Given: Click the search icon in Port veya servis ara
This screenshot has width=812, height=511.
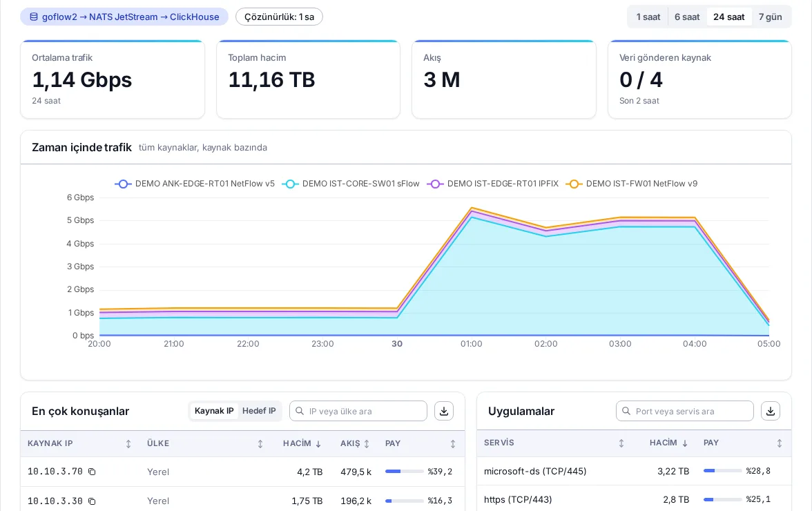Looking at the screenshot, I should click(x=626, y=411).
